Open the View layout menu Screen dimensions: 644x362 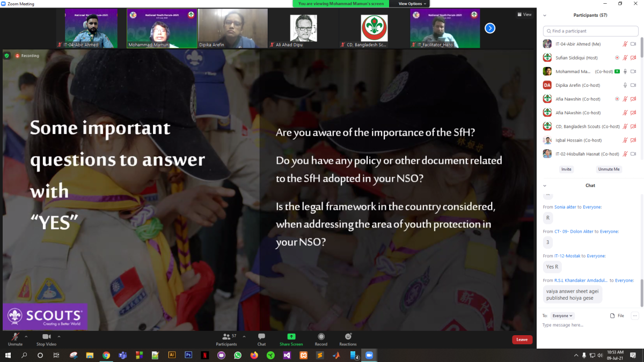[524, 14]
